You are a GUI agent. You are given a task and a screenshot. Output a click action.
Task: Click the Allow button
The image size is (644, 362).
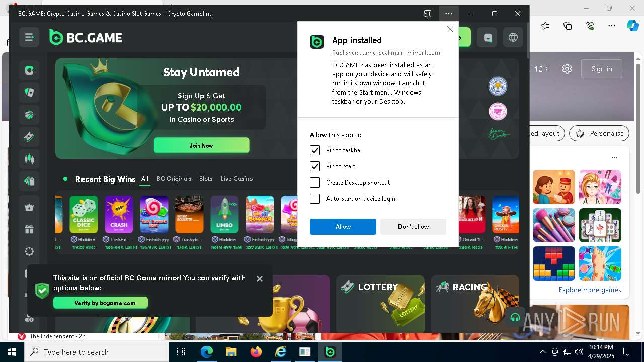coord(343,227)
